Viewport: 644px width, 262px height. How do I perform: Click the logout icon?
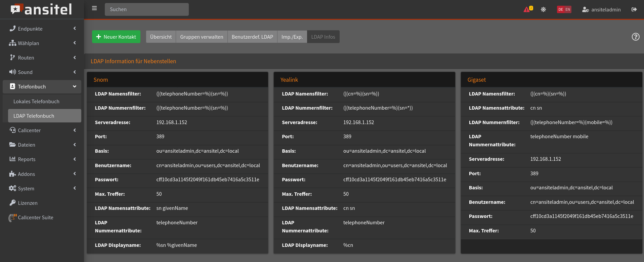[x=634, y=9]
